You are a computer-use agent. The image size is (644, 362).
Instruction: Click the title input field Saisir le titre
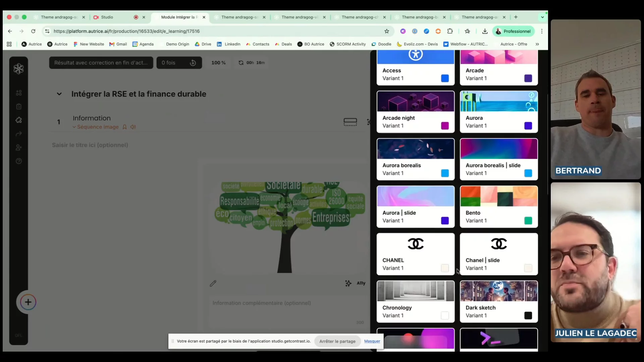tap(90, 145)
